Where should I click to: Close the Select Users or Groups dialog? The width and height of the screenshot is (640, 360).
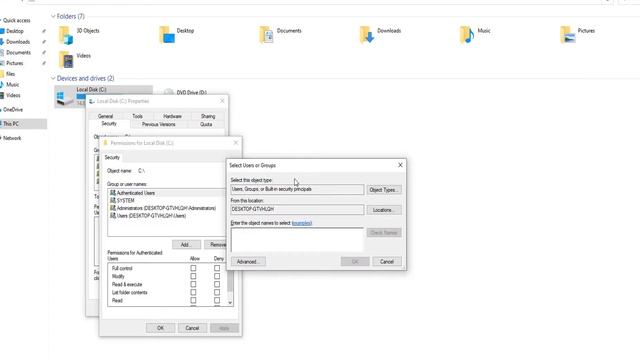coord(400,165)
